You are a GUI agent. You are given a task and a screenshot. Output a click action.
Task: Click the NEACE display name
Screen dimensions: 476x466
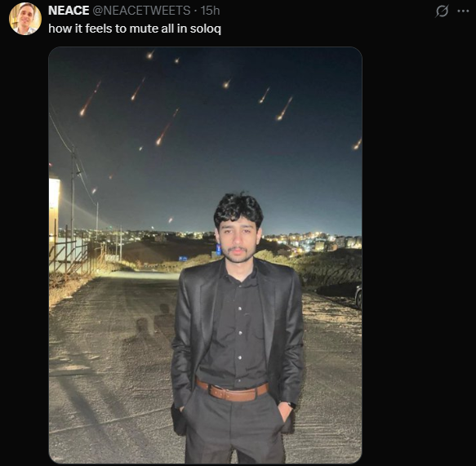pyautogui.click(x=69, y=11)
